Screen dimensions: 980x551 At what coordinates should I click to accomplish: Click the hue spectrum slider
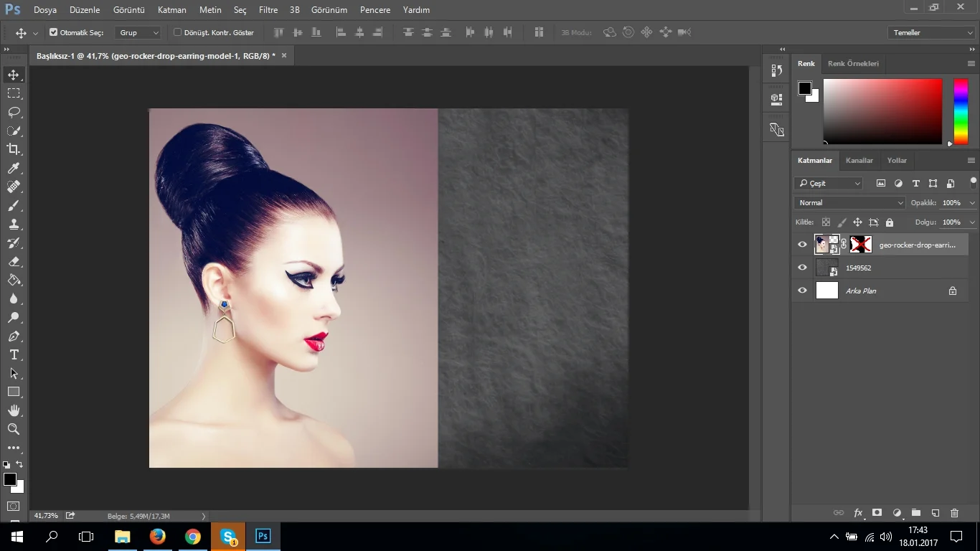click(961, 111)
